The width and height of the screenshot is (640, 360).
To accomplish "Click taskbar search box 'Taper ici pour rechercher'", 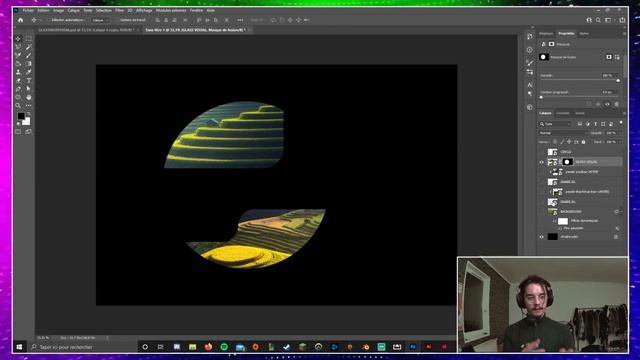I will pos(82,347).
